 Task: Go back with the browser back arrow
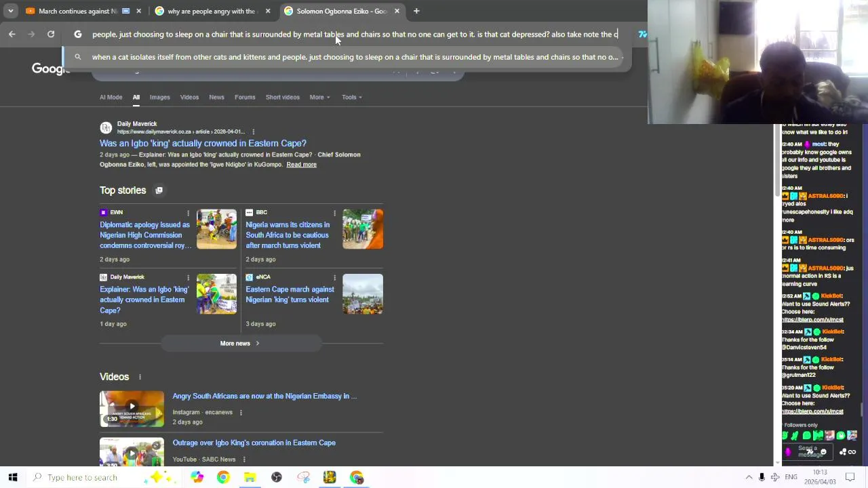click(12, 34)
